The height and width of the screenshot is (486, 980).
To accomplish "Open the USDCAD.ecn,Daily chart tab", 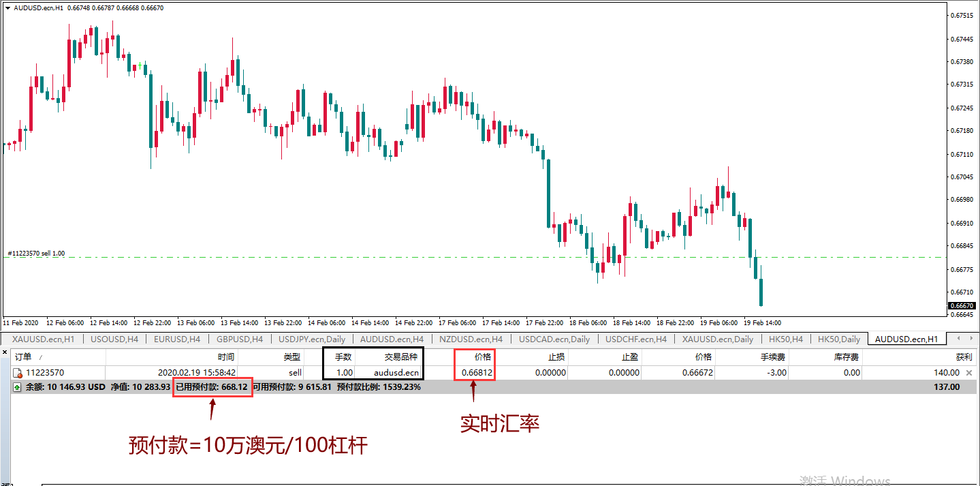I will [x=554, y=339].
